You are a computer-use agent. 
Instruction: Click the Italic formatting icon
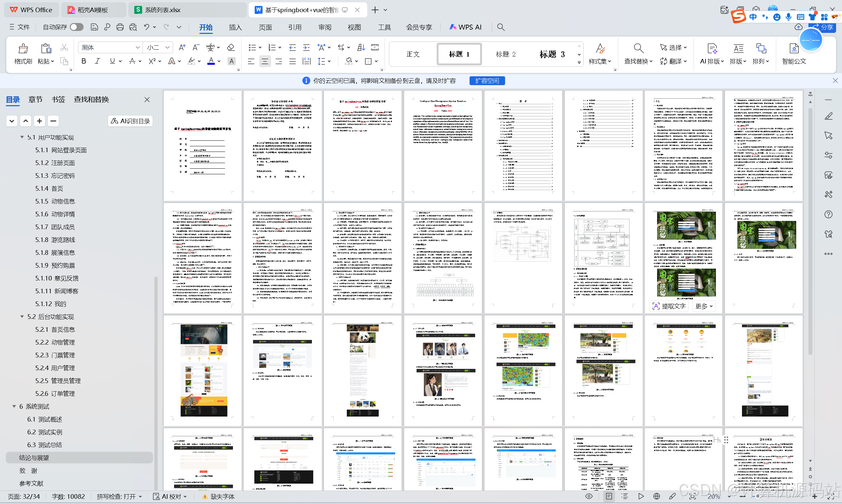pyautogui.click(x=97, y=61)
